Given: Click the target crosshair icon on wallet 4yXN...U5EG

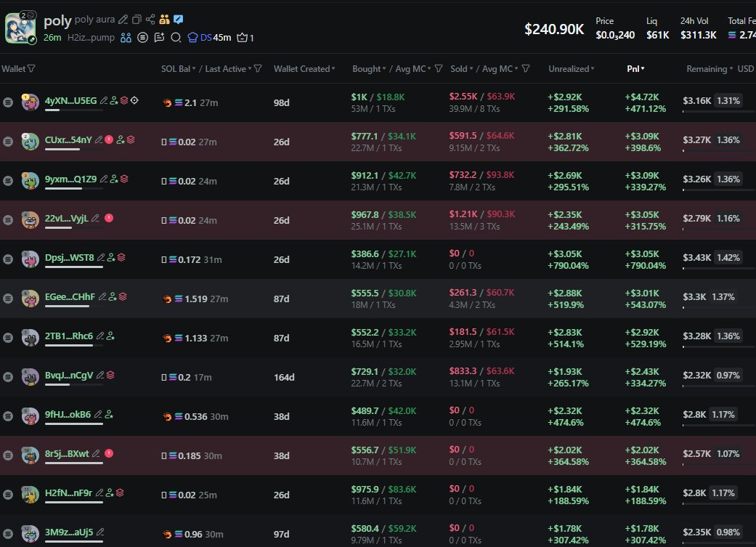Looking at the screenshot, I should coord(134,100).
